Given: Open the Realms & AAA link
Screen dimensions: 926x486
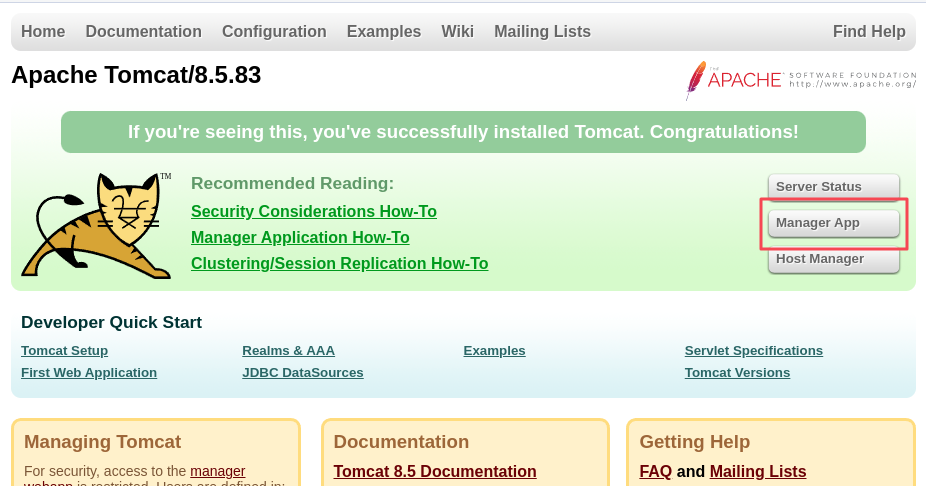Looking at the screenshot, I should point(288,351).
